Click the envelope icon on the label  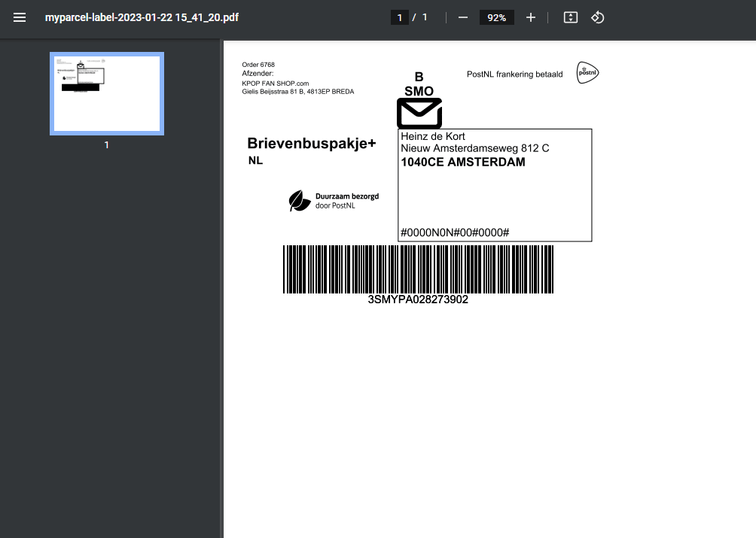click(x=419, y=113)
